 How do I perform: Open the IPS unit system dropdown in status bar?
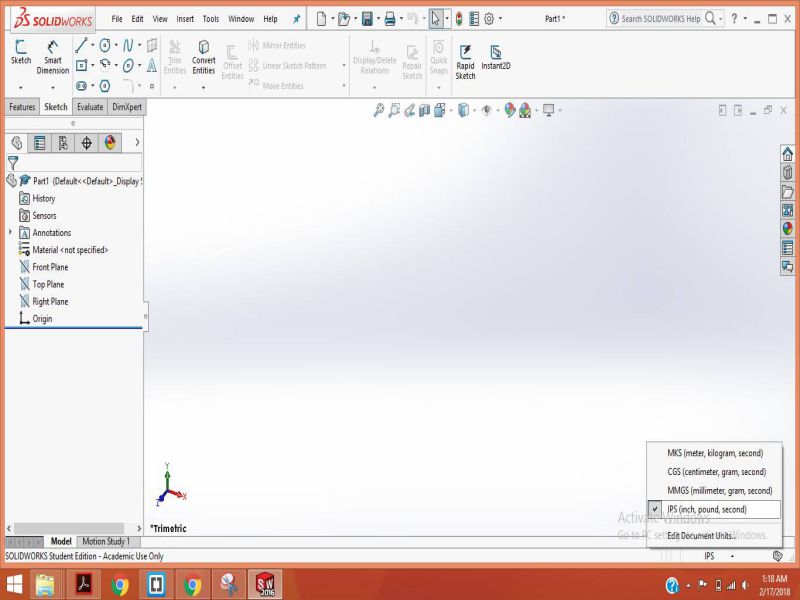(x=719, y=556)
